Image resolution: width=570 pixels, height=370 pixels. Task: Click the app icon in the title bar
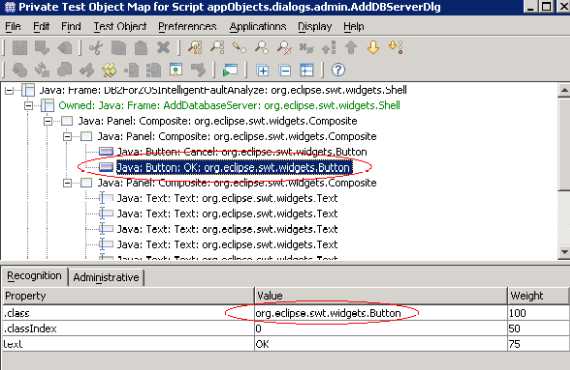point(10,7)
